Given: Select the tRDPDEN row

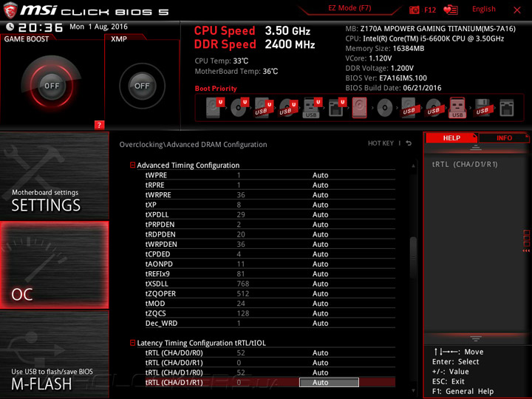Looking at the screenshot, I should click(270, 234).
